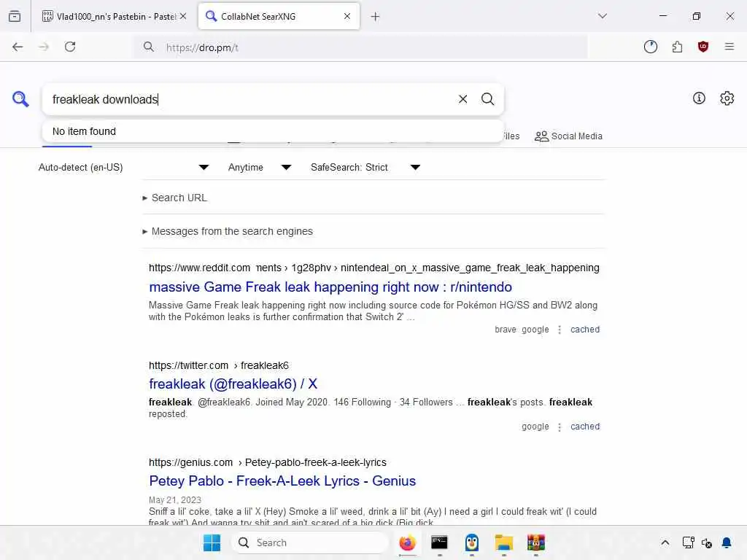Click the taskbar Search box
The image size is (747, 560).
(x=309, y=542)
